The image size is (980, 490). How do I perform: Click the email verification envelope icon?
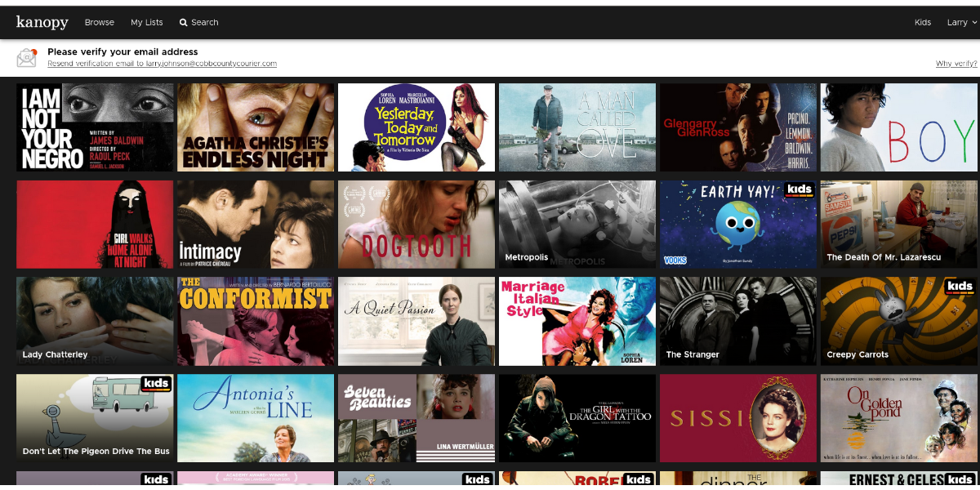(27, 57)
